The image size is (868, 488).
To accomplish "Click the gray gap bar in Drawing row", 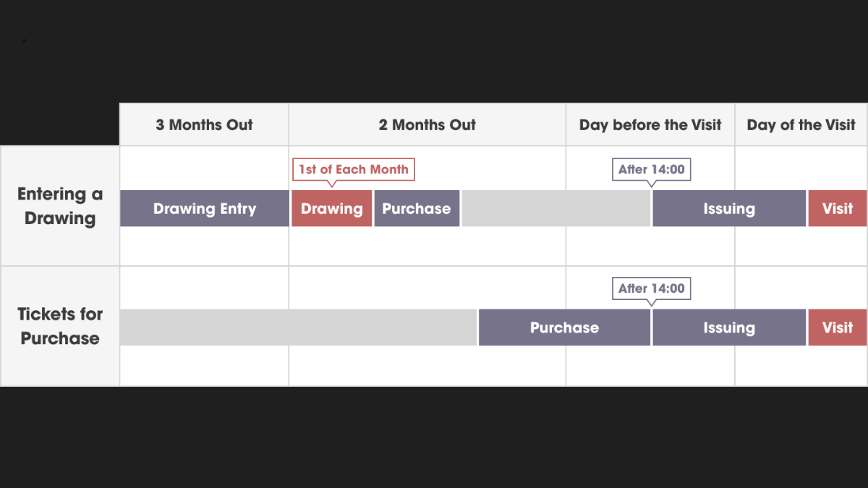I will pos(556,209).
